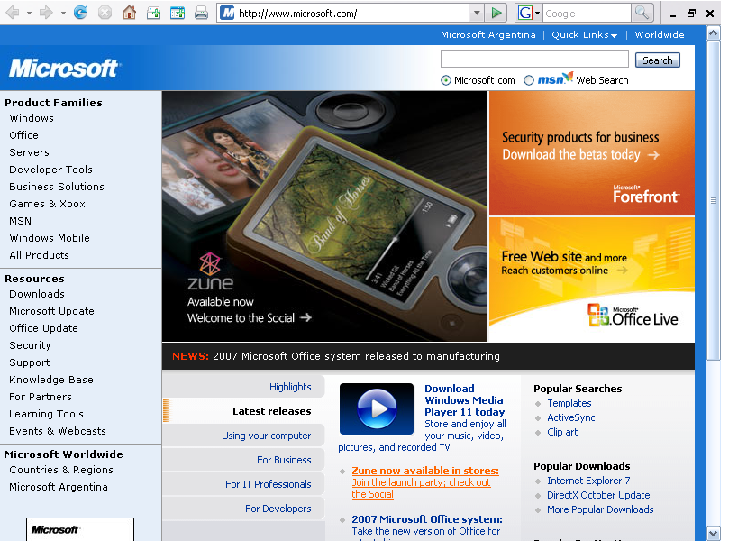The image size is (756, 541).
Task: Click the Print icon in the toolbar
Action: pos(202,13)
